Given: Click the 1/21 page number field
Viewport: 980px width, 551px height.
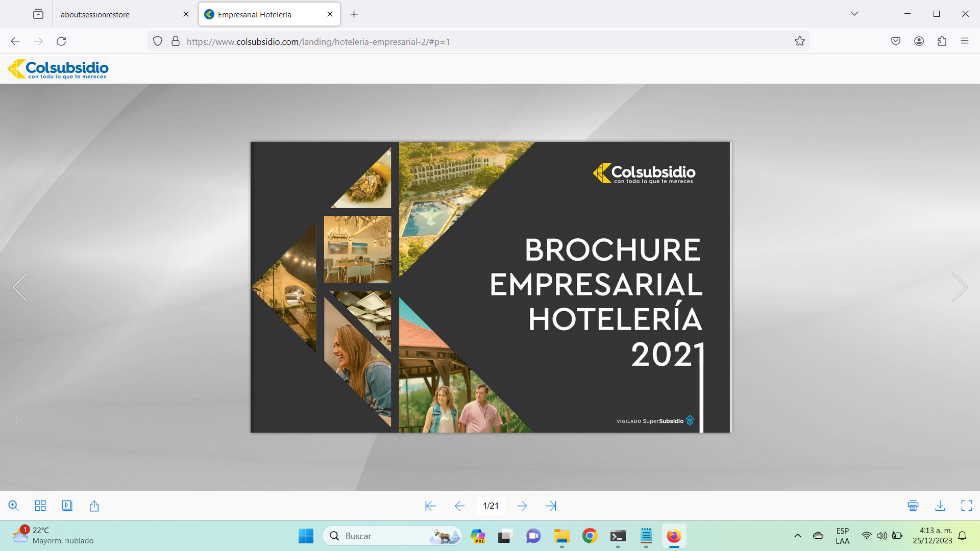Looking at the screenshot, I should pyautogui.click(x=491, y=506).
